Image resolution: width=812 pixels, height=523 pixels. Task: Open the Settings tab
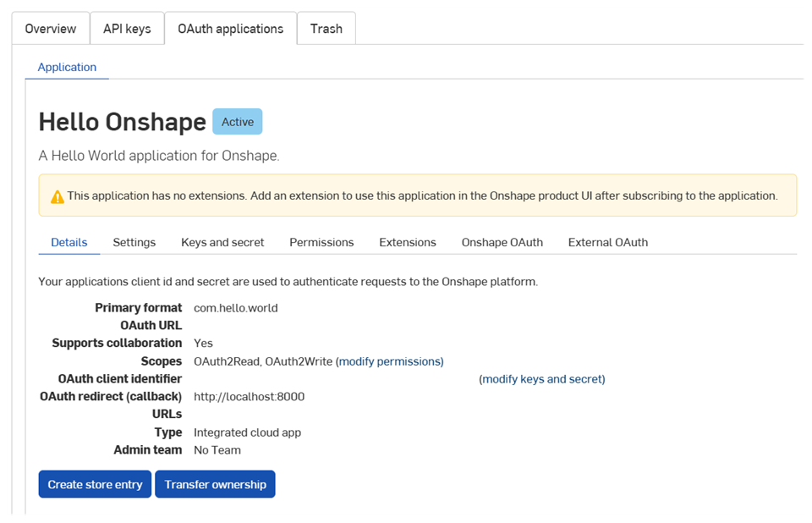click(x=134, y=243)
